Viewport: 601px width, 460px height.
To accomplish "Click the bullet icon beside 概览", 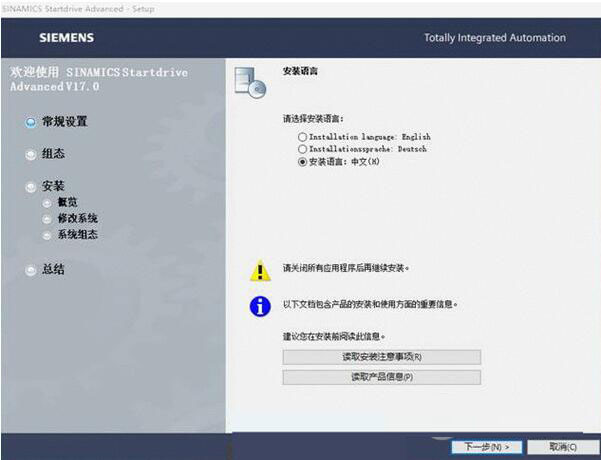I will pos(47,203).
